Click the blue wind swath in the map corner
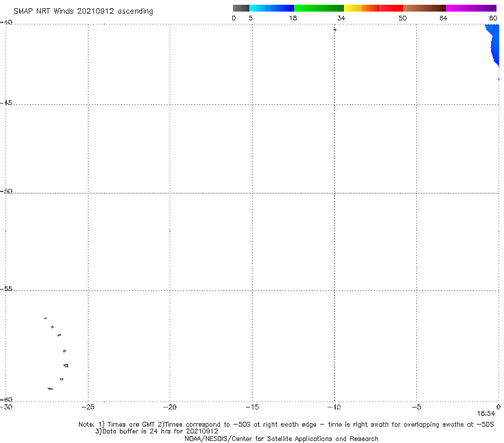Image resolution: width=504 pixels, height=443 pixels. tap(494, 44)
